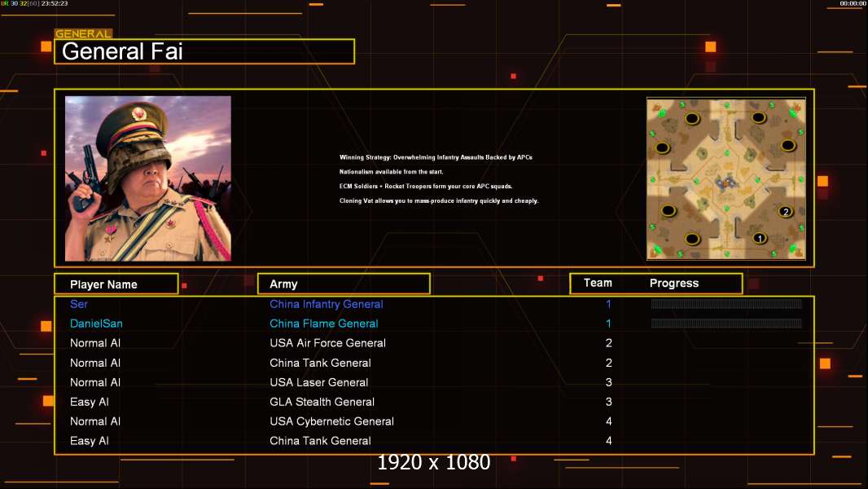868x489 pixels.
Task: Click the Progress column header
Action: coord(674,284)
